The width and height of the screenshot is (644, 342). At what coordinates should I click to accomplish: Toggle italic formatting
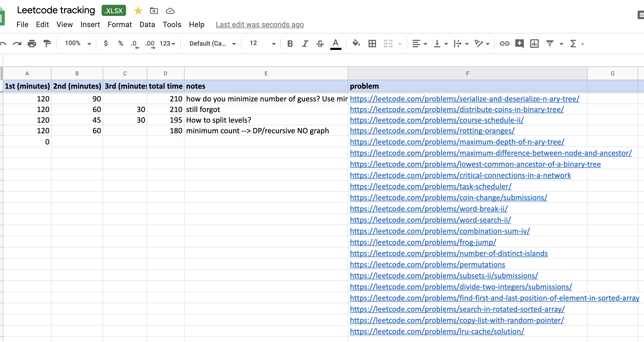click(305, 43)
